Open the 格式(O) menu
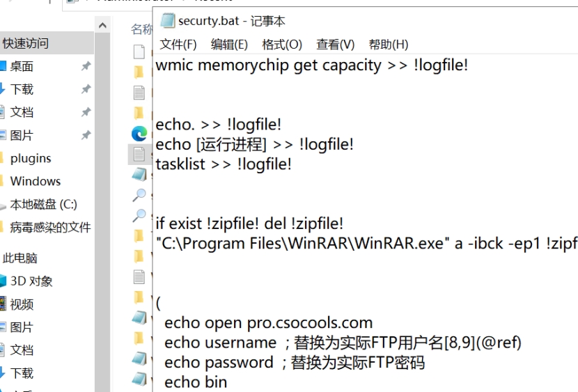Viewport: 578px width, 392px height. (282, 45)
